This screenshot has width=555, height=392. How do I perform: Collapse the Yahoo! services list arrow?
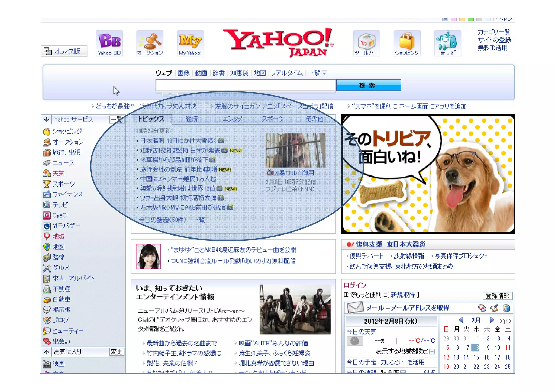coord(47,119)
